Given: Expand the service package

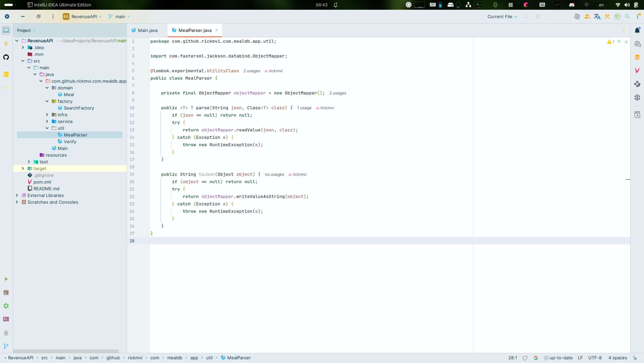Looking at the screenshot, I should [47, 121].
